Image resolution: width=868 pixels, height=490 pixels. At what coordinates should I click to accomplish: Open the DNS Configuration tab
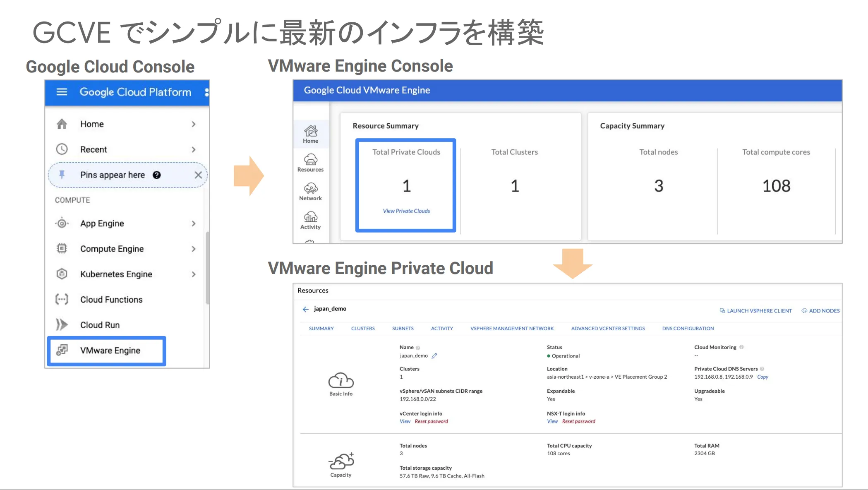tap(688, 329)
